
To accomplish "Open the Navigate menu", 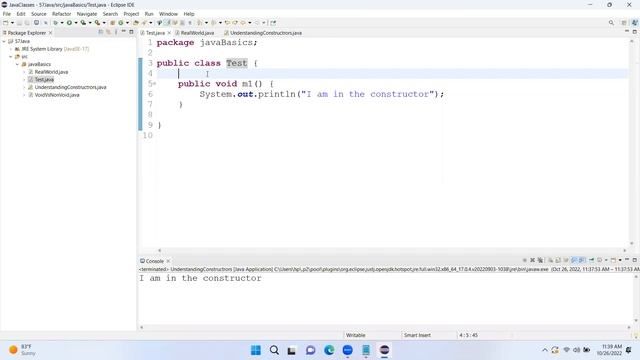I will pos(87,14).
